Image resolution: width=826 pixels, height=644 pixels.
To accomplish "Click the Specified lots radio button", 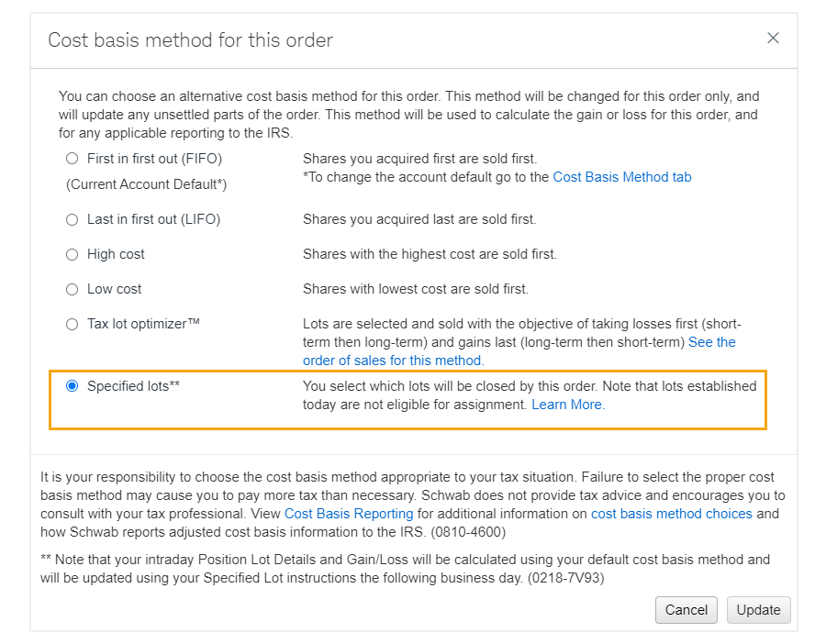I will point(73,386).
